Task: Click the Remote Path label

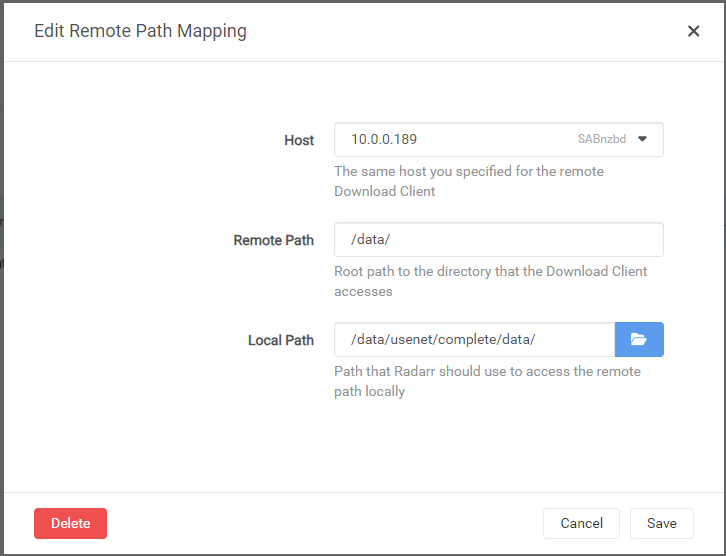Action: 274,240
